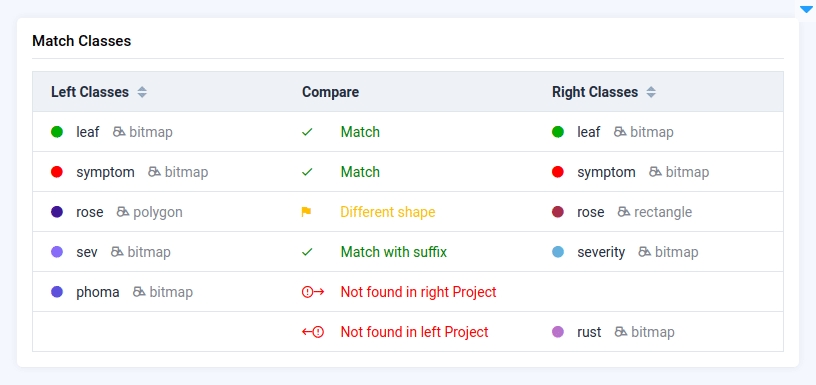Click the red dot of right symptom

[558, 172]
